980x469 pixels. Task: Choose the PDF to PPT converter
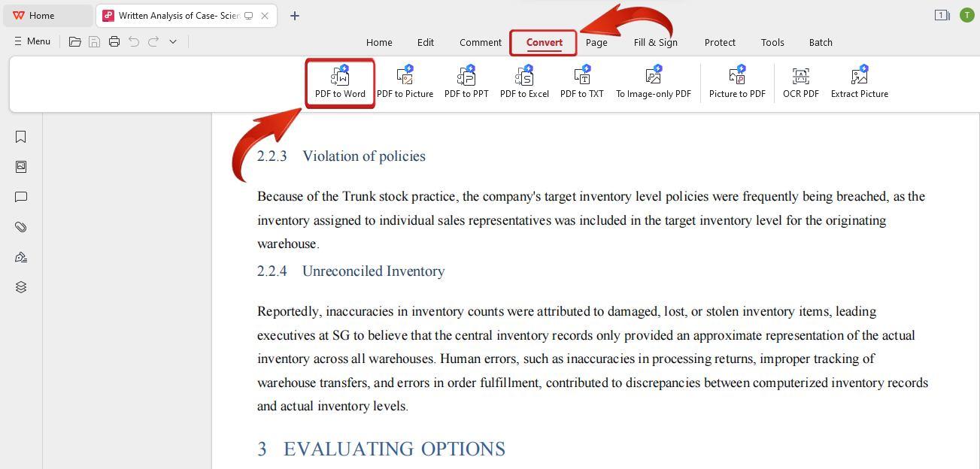click(x=466, y=83)
